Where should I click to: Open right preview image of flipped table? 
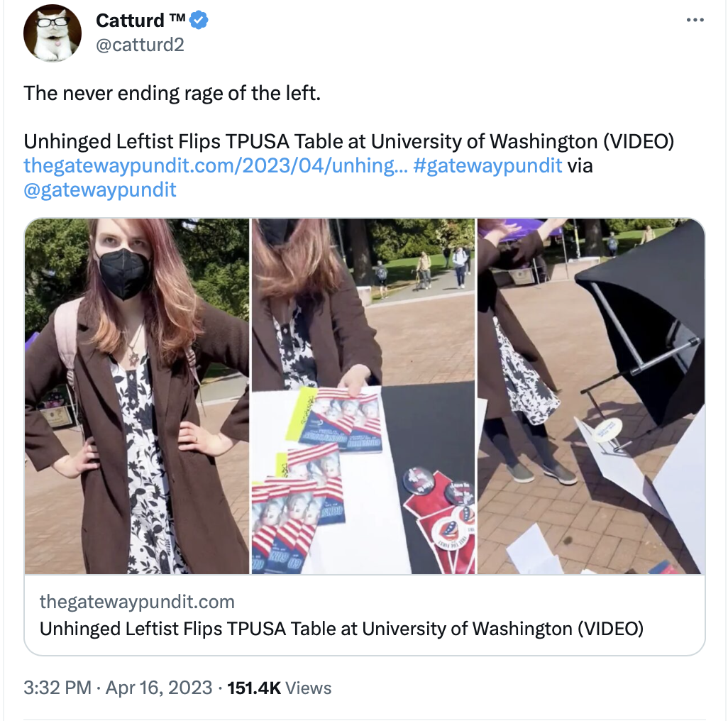click(591, 397)
